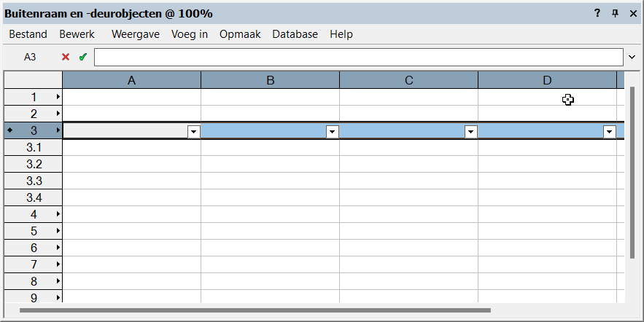Open the Database menu
Screen dimensions: 644x322
(x=295, y=34)
